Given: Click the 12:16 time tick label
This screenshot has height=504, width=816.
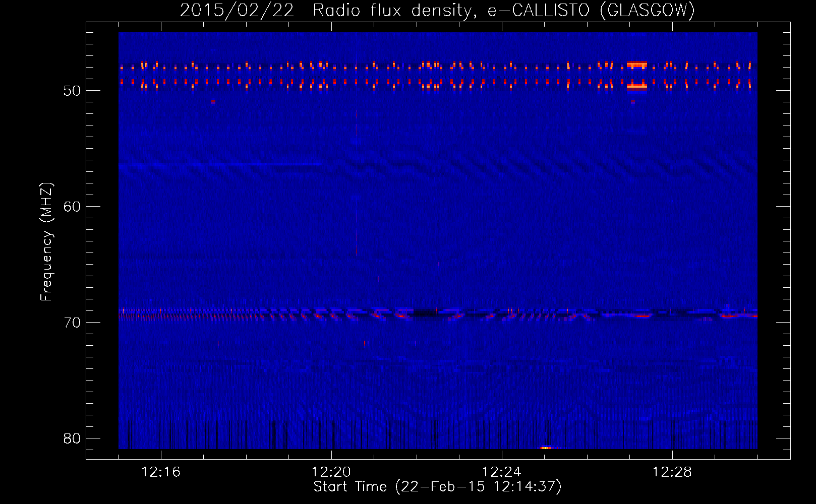Looking at the screenshot, I should [161, 472].
